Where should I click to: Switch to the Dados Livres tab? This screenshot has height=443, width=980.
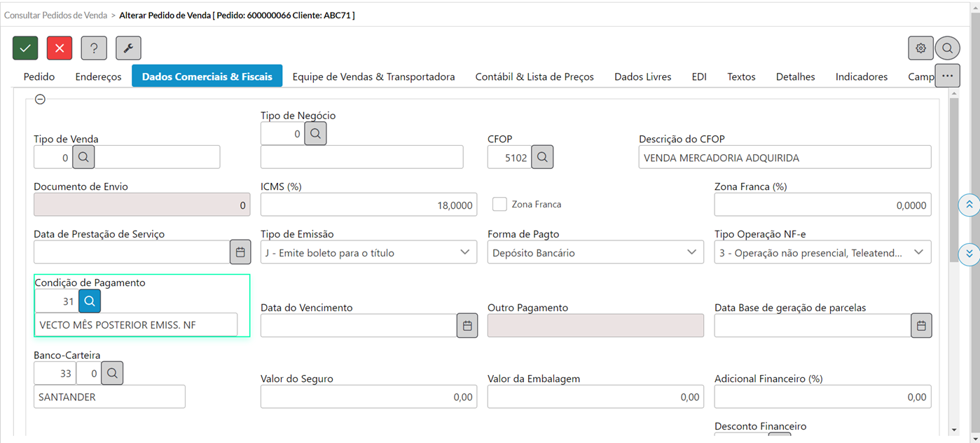click(643, 76)
